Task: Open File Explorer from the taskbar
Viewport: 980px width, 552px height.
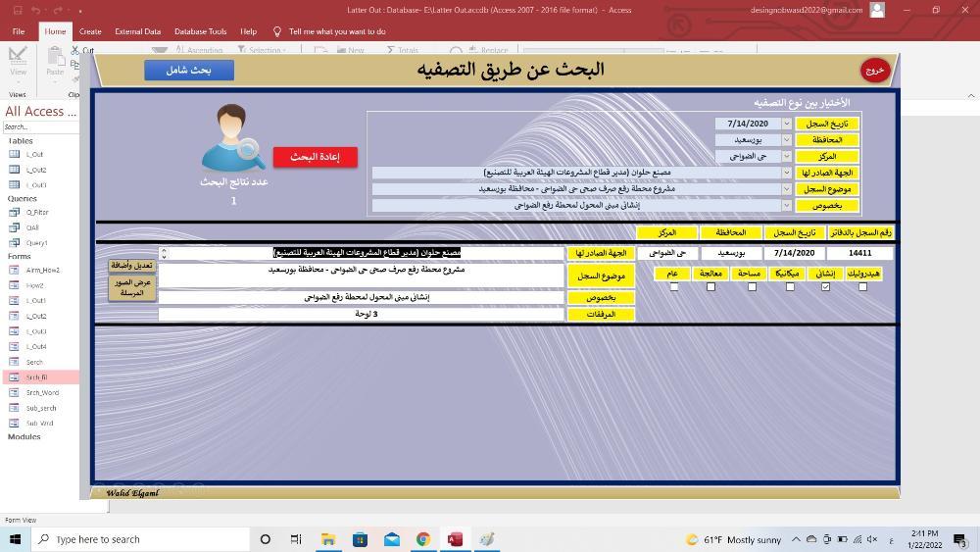Action: pyautogui.click(x=328, y=539)
